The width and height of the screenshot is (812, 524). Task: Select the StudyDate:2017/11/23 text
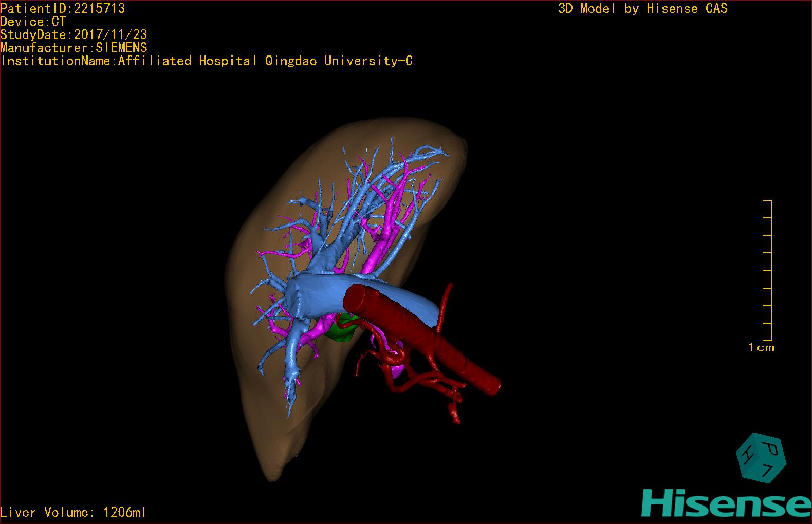tap(73, 35)
